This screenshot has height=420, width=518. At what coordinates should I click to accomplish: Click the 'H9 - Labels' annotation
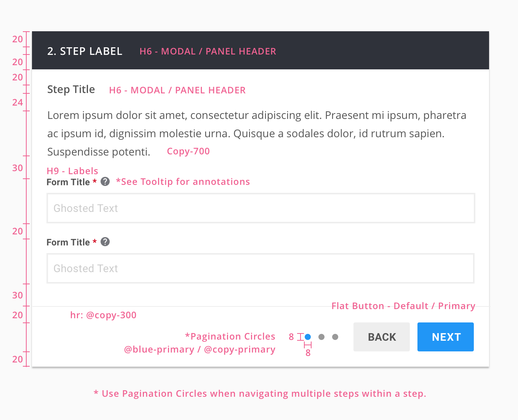pos(72,171)
